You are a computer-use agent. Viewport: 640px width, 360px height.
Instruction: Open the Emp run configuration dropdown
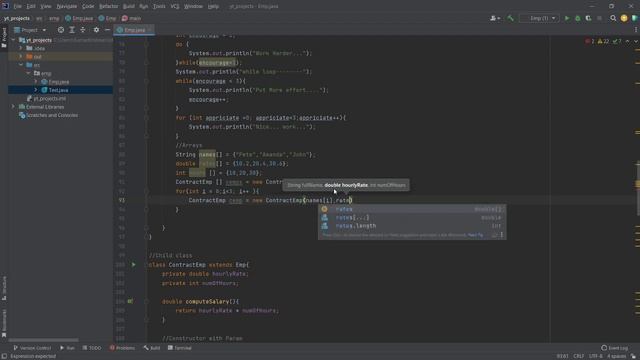point(539,18)
